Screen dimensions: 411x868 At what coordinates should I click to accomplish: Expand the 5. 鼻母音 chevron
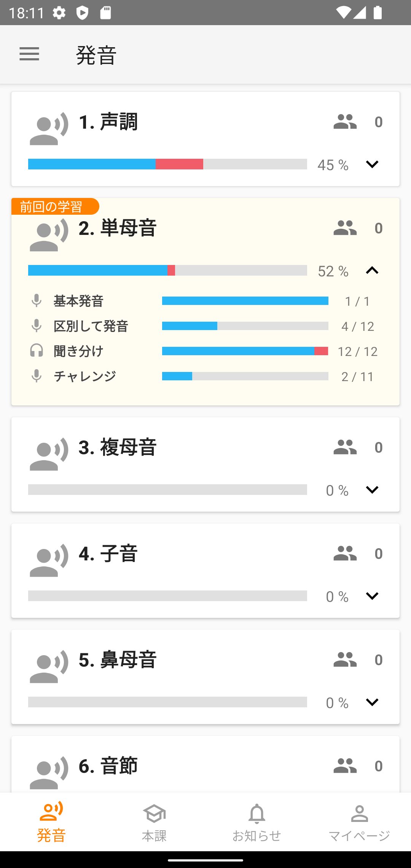coord(372,702)
